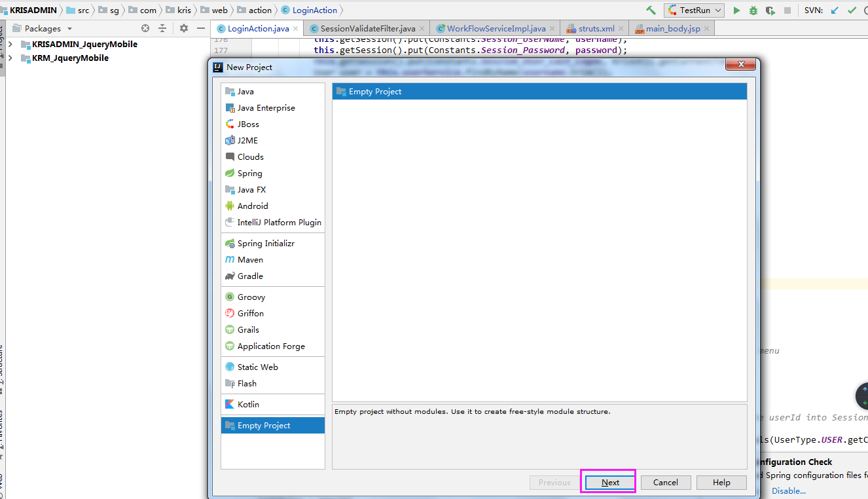This screenshot has width=868, height=499.
Task: Close the LoginAction.java tab
Action: click(x=296, y=29)
